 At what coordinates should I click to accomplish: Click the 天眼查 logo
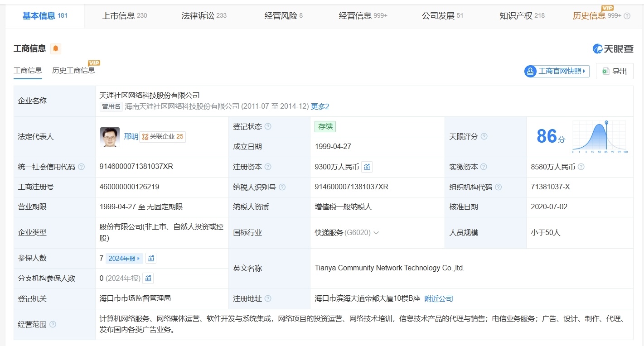(613, 49)
